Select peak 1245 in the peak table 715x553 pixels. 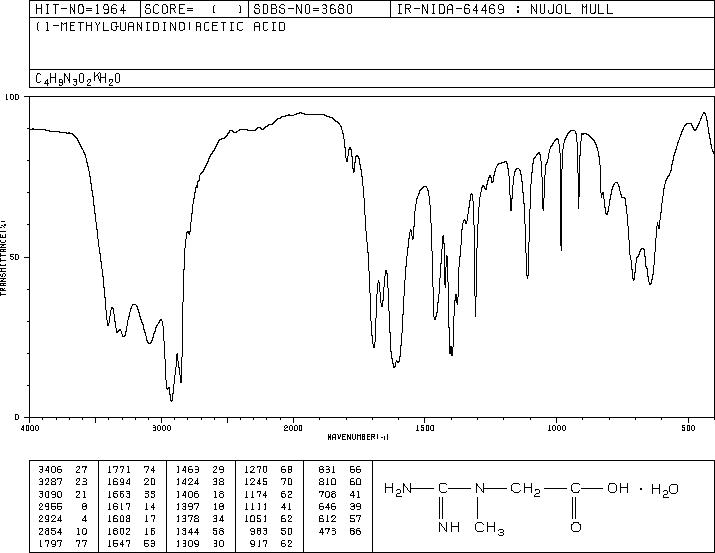pyautogui.click(x=256, y=482)
